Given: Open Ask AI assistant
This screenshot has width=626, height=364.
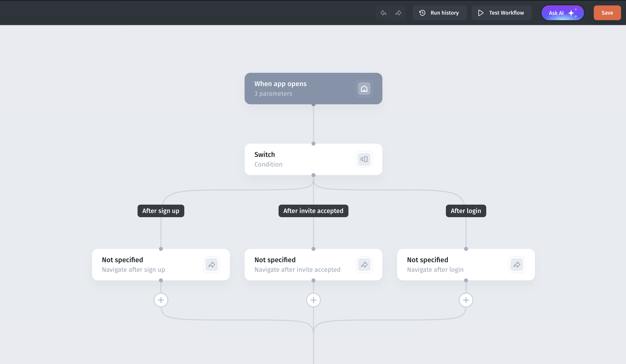Looking at the screenshot, I should (x=563, y=13).
